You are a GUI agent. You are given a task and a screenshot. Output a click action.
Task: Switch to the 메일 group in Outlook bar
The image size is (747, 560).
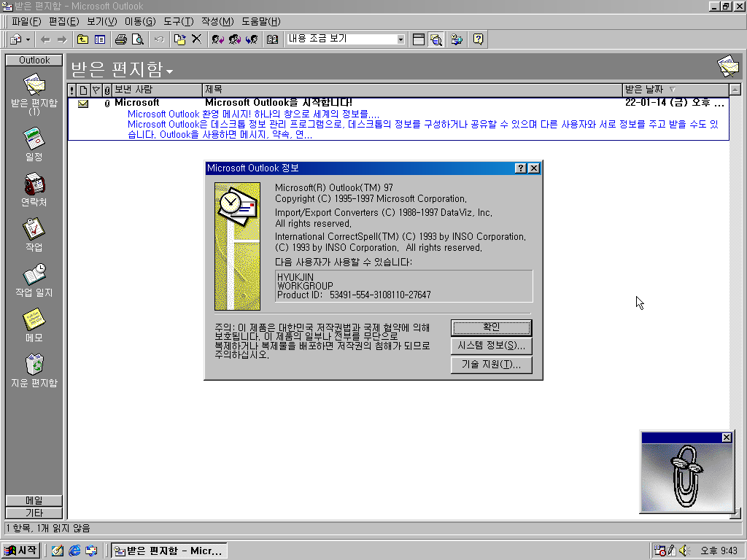pyautogui.click(x=34, y=500)
